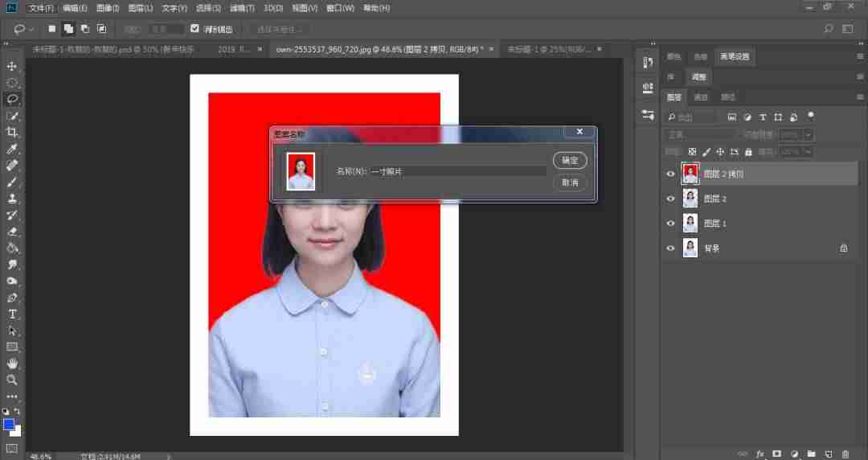Select the Zoom tool

click(11, 380)
